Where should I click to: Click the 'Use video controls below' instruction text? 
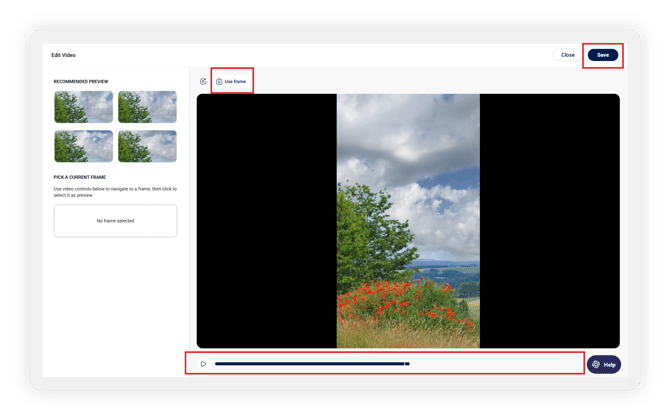[115, 192]
